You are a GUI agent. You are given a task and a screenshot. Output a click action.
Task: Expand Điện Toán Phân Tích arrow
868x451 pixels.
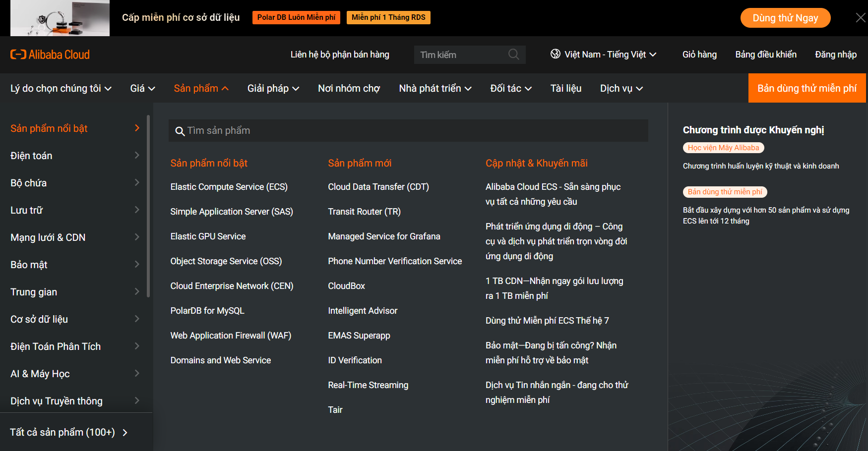(x=137, y=346)
